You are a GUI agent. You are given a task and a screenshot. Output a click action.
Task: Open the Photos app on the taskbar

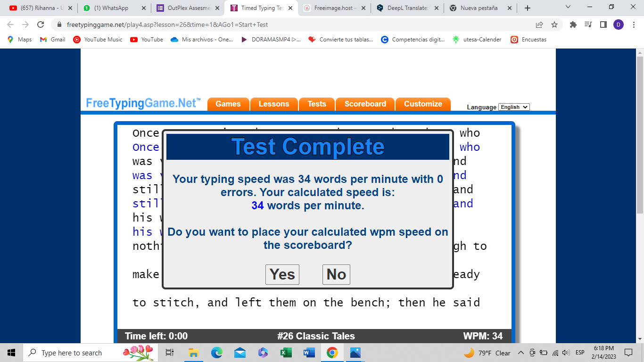pyautogui.click(x=355, y=353)
